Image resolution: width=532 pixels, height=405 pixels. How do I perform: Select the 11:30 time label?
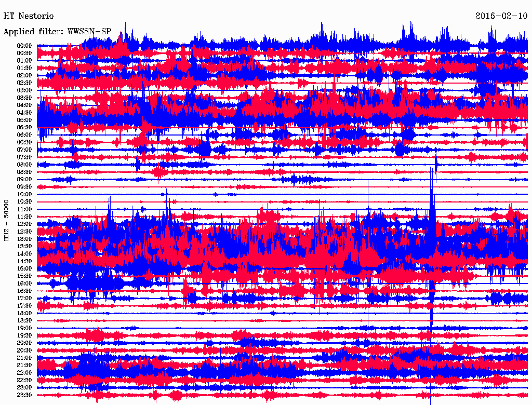pyautogui.click(x=24, y=217)
